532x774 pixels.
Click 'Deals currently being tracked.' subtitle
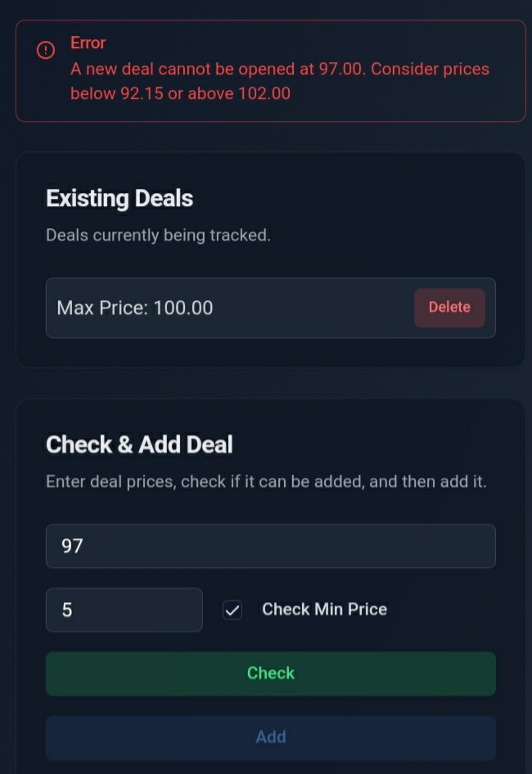(x=158, y=236)
